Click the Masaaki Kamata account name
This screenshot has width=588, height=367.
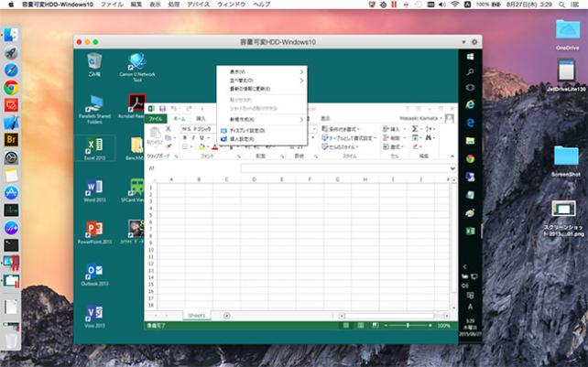click(x=419, y=118)
